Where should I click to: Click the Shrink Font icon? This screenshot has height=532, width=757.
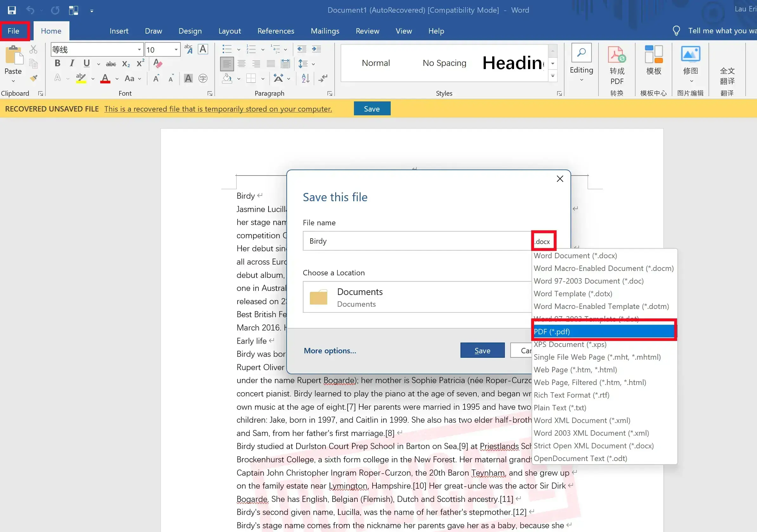[x=171, y=79]
